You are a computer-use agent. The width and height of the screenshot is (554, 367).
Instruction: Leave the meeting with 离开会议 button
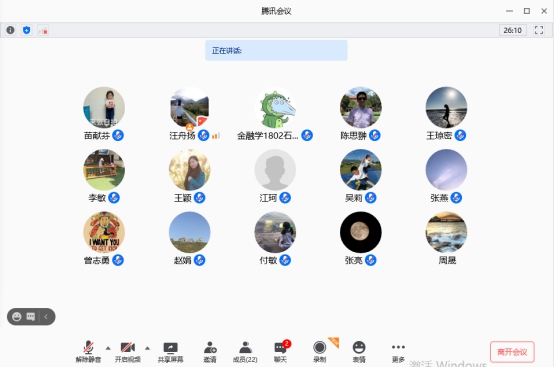coord(512,352)
